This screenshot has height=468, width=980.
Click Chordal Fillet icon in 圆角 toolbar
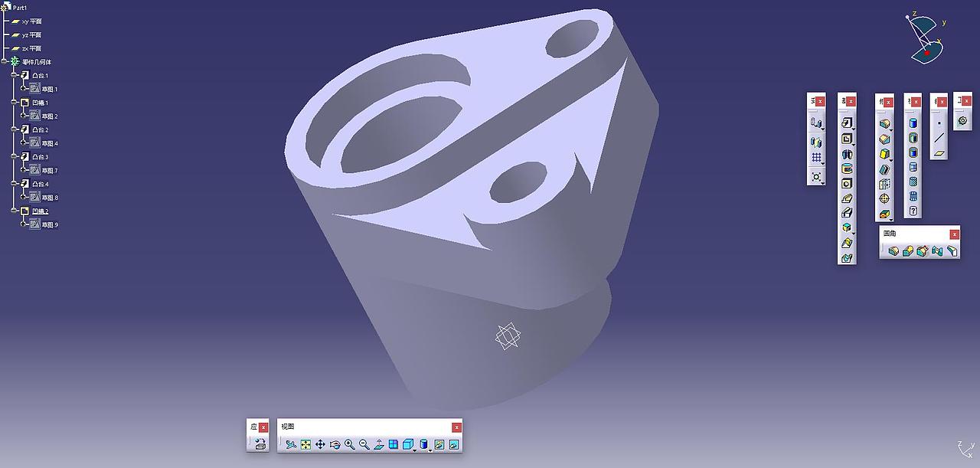click(922, 250)
